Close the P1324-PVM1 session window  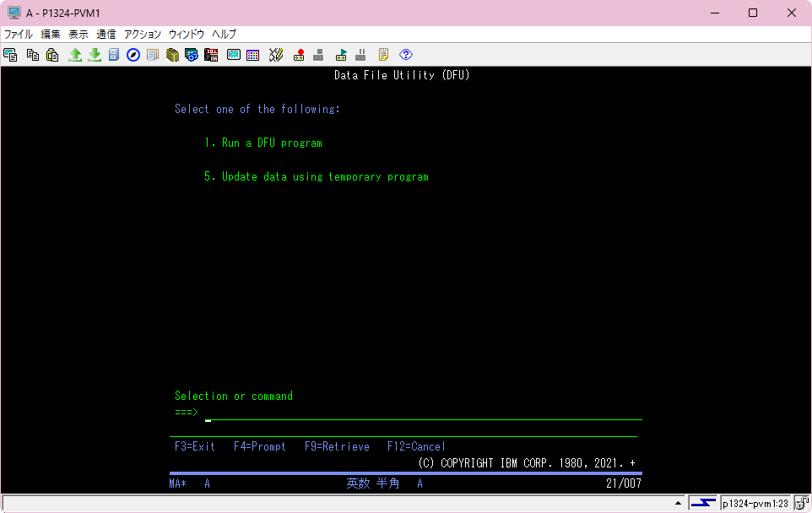pos(791,13)
